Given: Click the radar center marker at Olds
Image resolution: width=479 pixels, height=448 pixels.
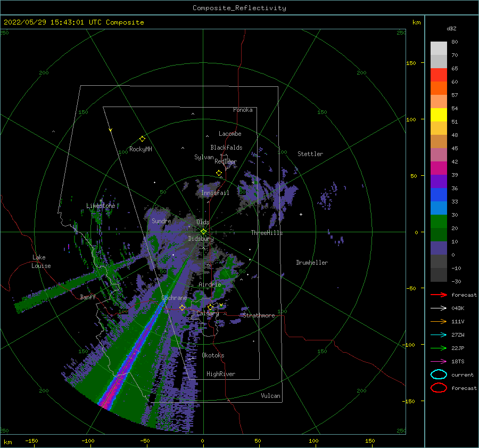Looking at the screenshot, I should coord(203,232).
